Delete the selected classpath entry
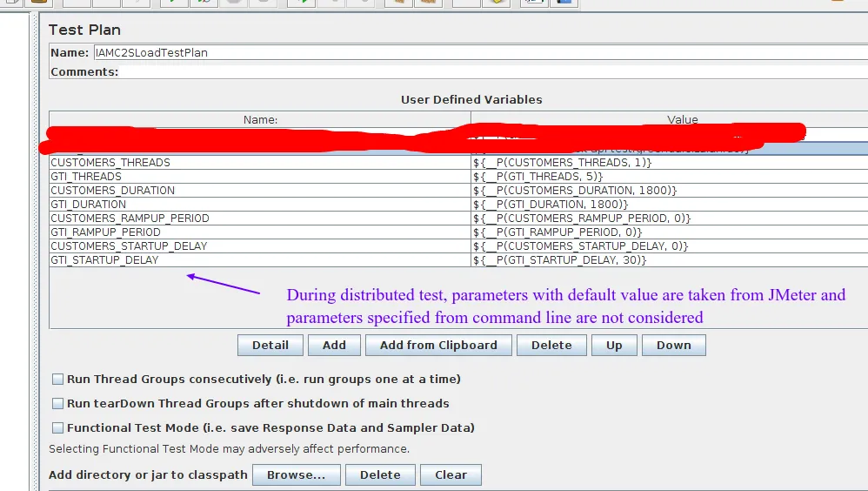Image resolution: width=868 pixels, height=491 pixels. 380,475
